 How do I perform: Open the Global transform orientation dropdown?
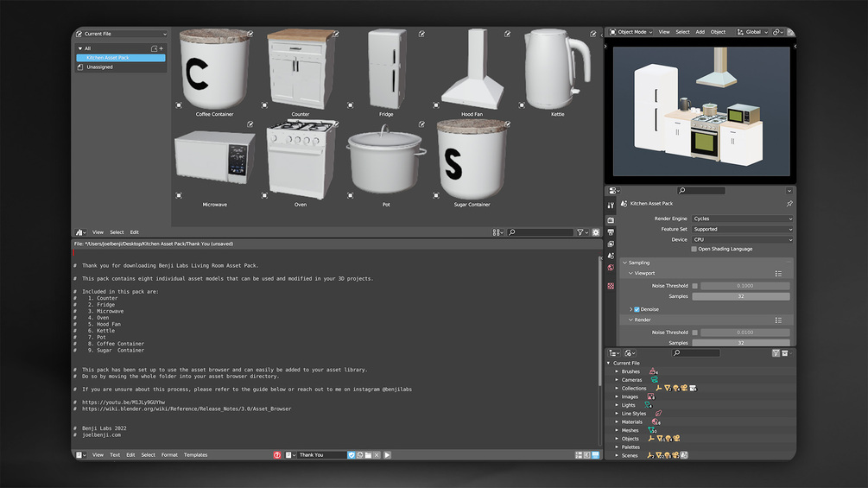click(x=752, y=32)
